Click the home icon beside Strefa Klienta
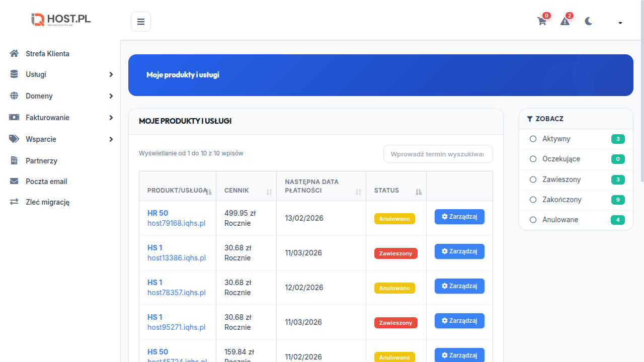The height and width of the screenshot is (362, 644). 14,53
